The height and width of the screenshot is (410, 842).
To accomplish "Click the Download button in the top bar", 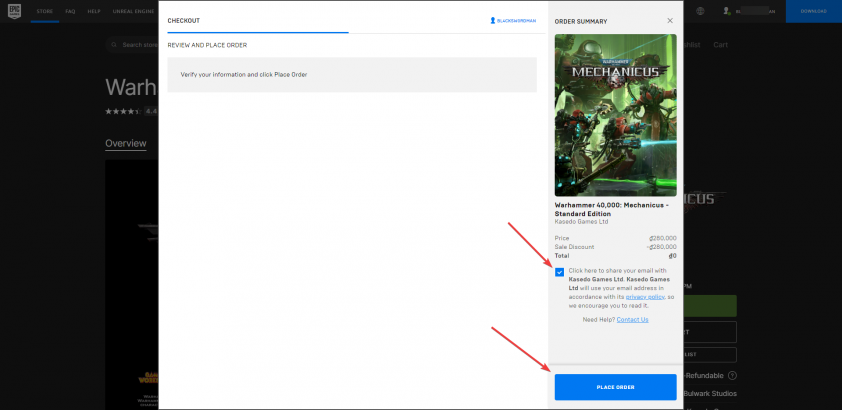I will point(814,11).
